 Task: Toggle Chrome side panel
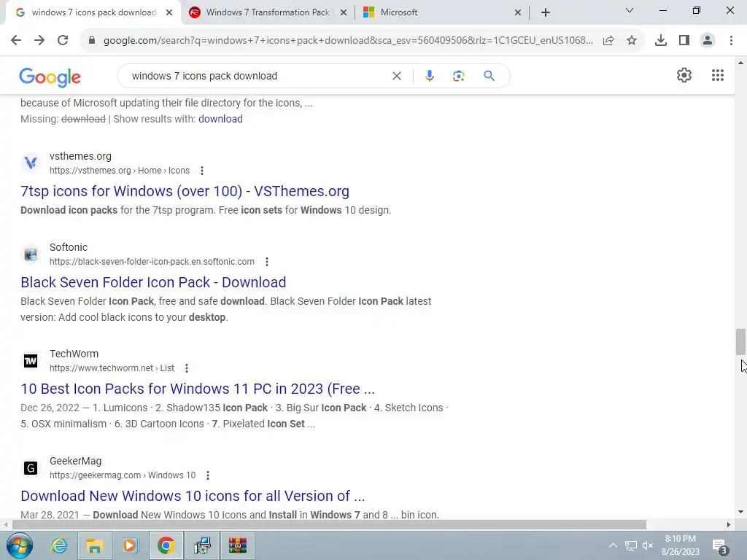click(684, 41)
